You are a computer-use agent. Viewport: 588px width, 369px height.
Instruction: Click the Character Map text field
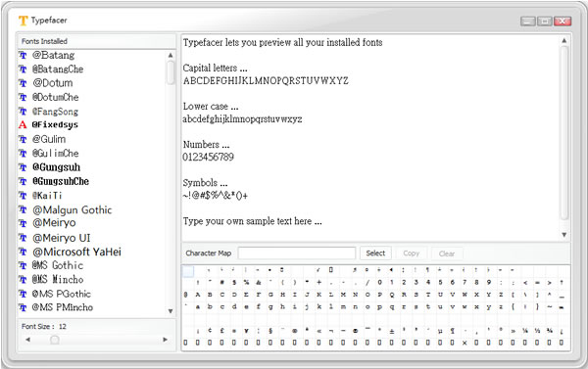pyautogui.click(x=297, y=254)
